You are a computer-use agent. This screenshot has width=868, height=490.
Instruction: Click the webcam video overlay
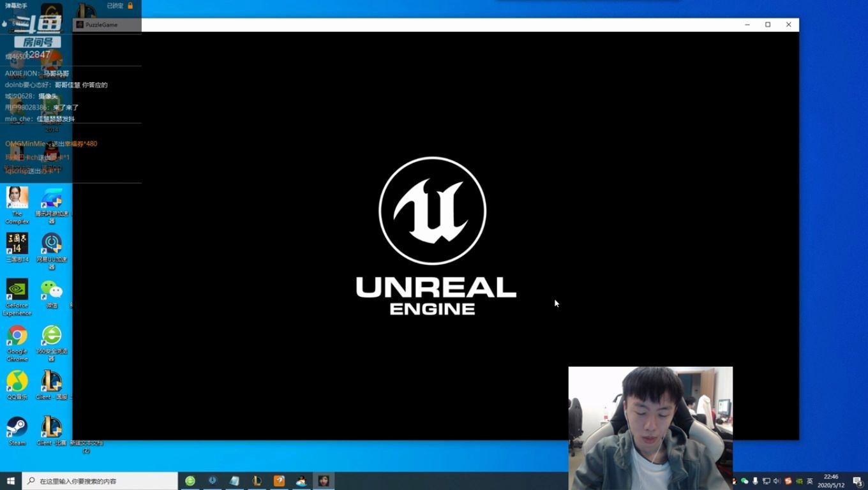click(x=650, y=428)
